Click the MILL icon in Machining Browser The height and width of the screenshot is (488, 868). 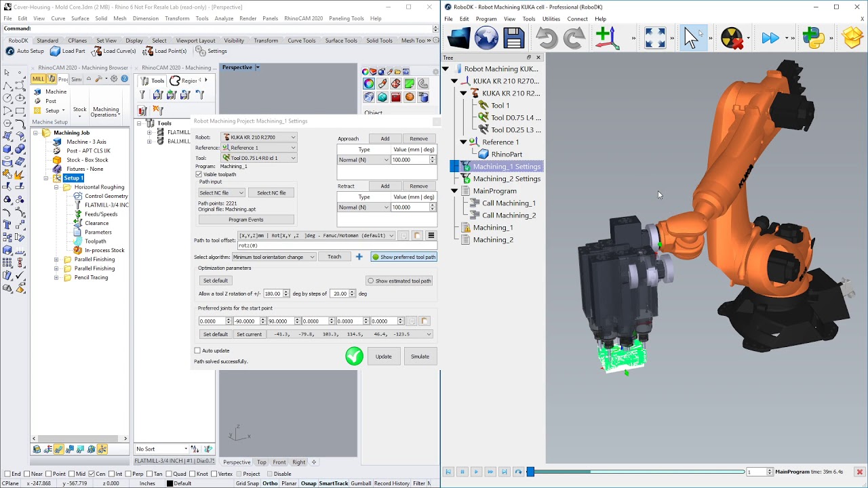[39, 79]
